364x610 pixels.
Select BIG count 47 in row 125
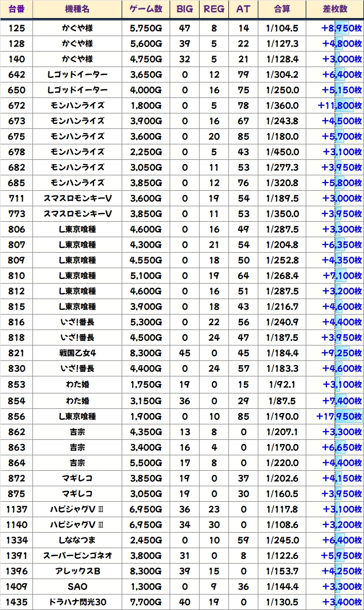pyautogui.click(x=185, y=28)
